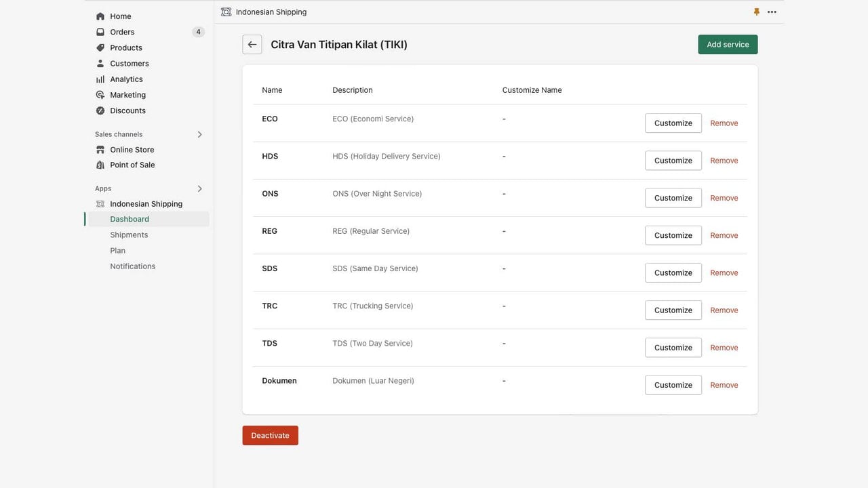Customize the HDS service
This screenshot has height=488, width=868.
point(673,161)
